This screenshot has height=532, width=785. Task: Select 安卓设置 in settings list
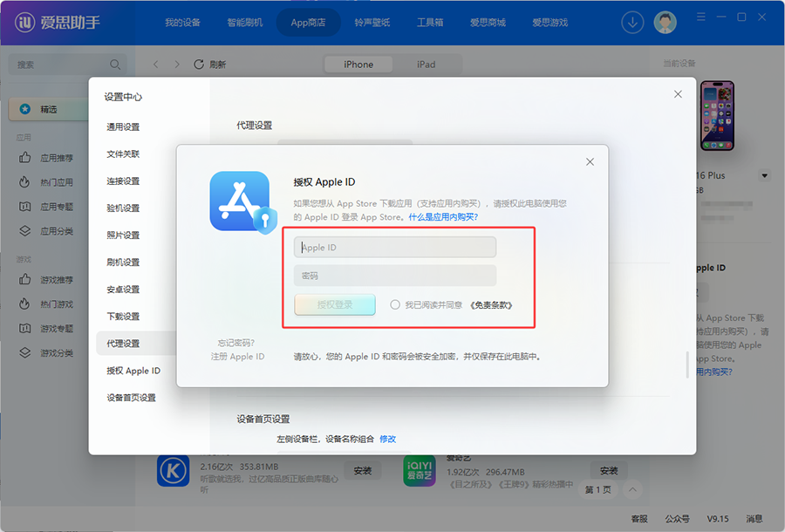[x=123, y=290]
